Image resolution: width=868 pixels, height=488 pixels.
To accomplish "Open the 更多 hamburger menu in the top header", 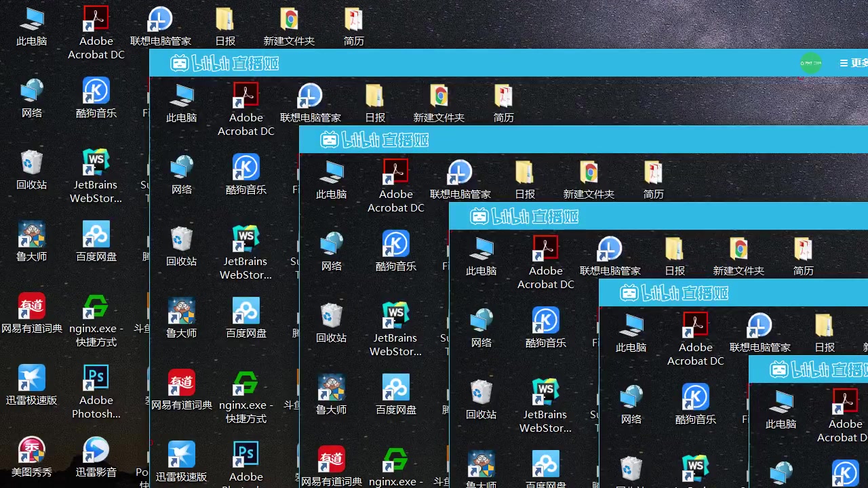I will (x=854, y=63).
